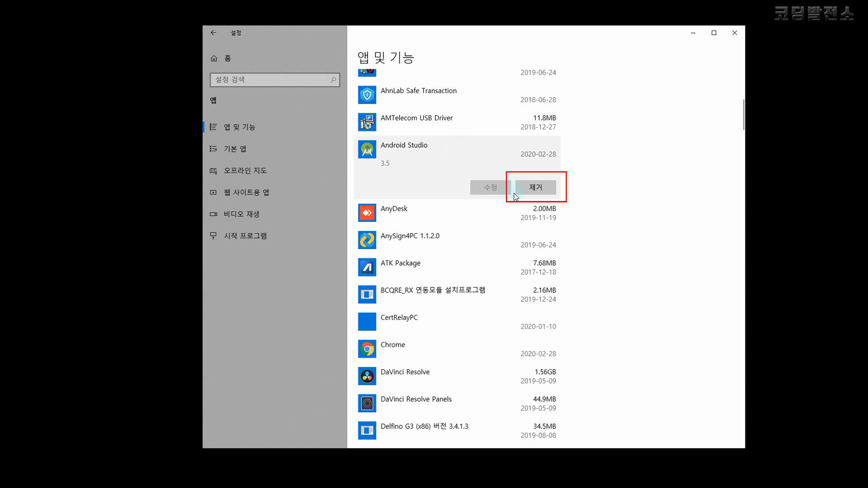Viewport: 868px width, 488px height.
Task: Click the ATK Package icon
Action: pos(367,267)
